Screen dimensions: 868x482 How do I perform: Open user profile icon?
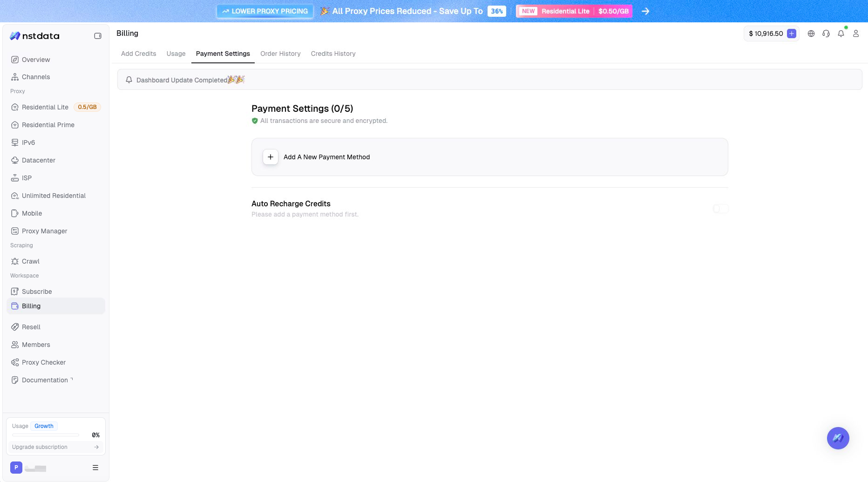tap(856, 34)
